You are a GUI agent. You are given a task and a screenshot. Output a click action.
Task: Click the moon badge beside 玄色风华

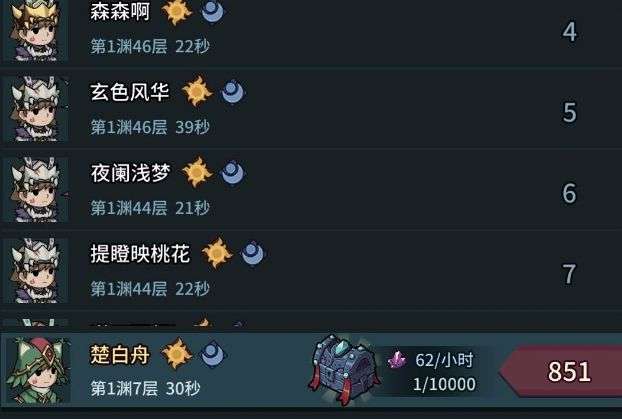(x=232, y=92)
